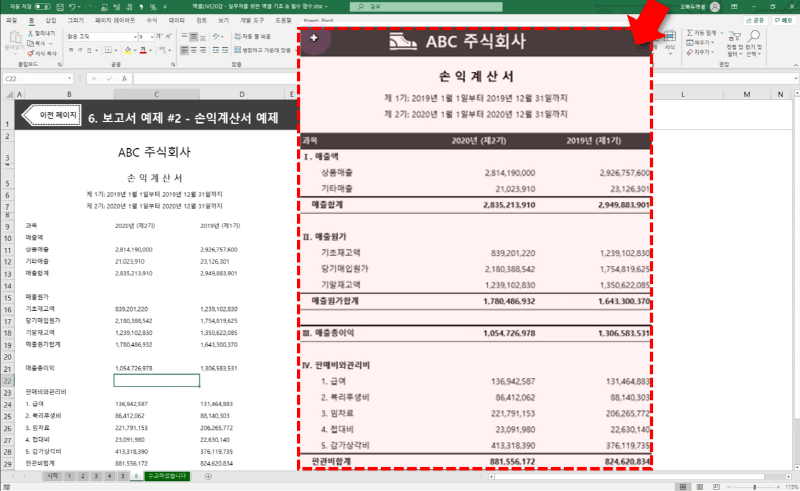Collapse the ribbon with the chevron
800x491 pixels.
[795, 65]
